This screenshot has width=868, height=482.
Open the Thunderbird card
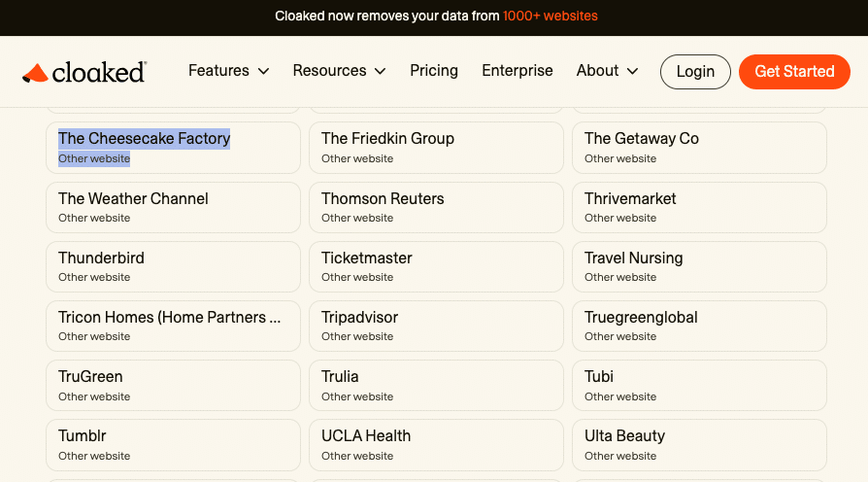[x=173, y=267]
